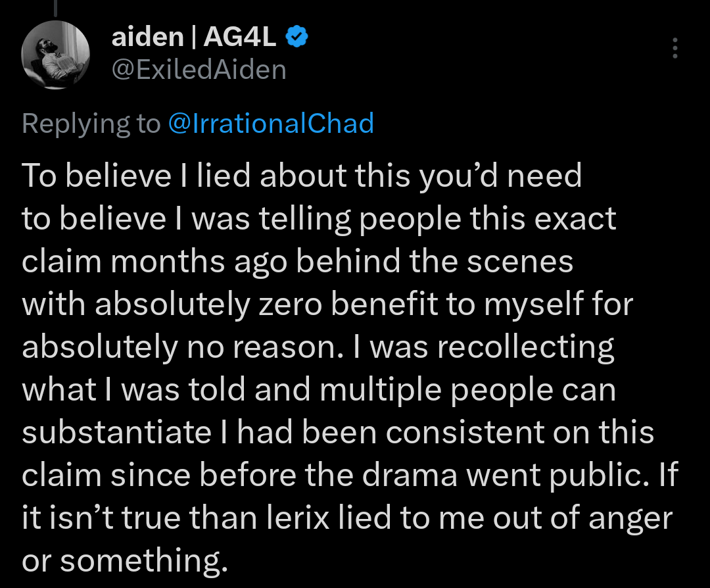This screenshot has width=710, height=588.
Task: Visit the @IrrationalChad mention link
Action: click(x=271, y=123)
